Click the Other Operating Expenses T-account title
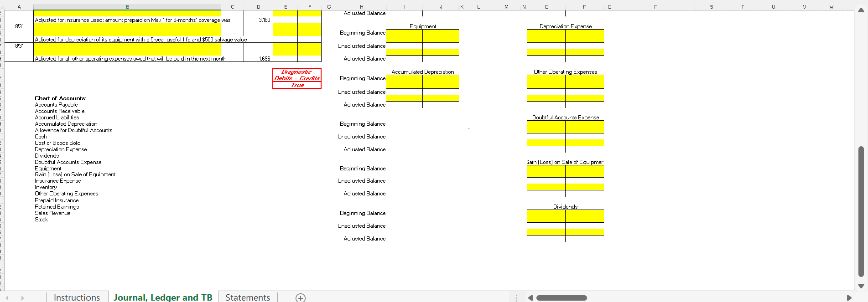Screen dimensions: 868x302 [566, 72]
